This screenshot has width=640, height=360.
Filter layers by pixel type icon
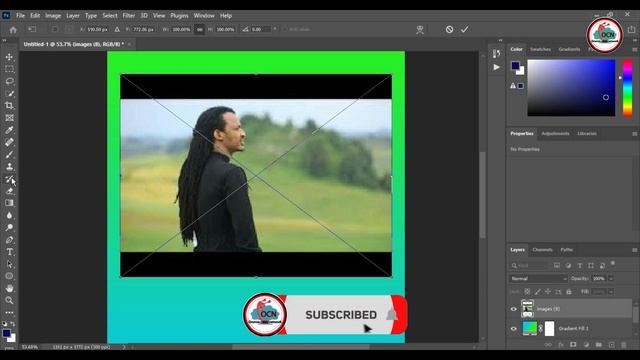(557, 265)
